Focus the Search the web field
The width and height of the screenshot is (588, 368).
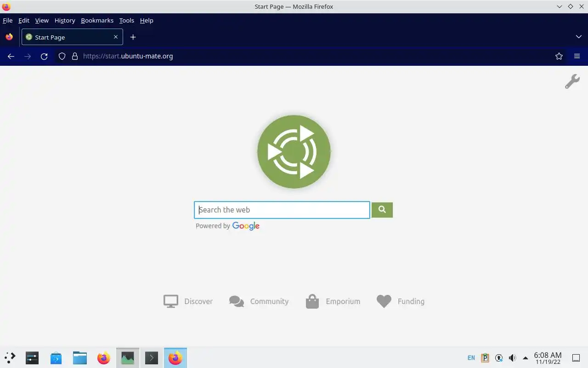pyautogui.click(x=282, y=210)
